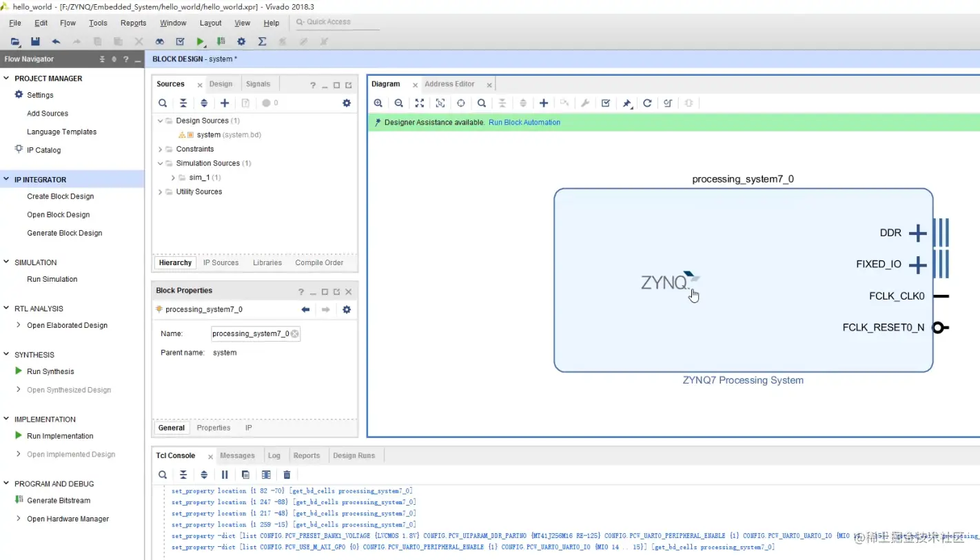Go back in Block Properties
Image resolution: width=980 pixels, height=560 pixels.
tap(305, 310)
